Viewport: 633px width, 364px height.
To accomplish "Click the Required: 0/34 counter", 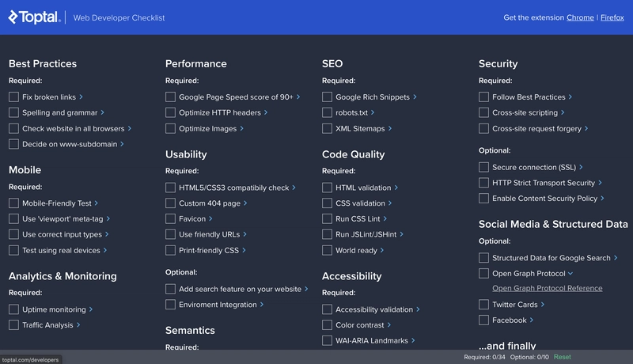I will [484, 357].
